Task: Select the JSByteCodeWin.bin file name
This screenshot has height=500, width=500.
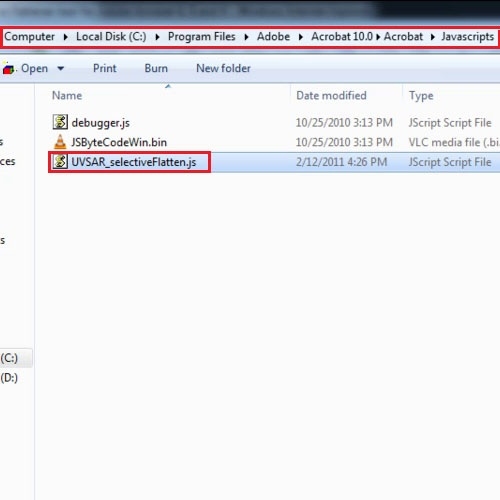Action: [x=119, y=142]
